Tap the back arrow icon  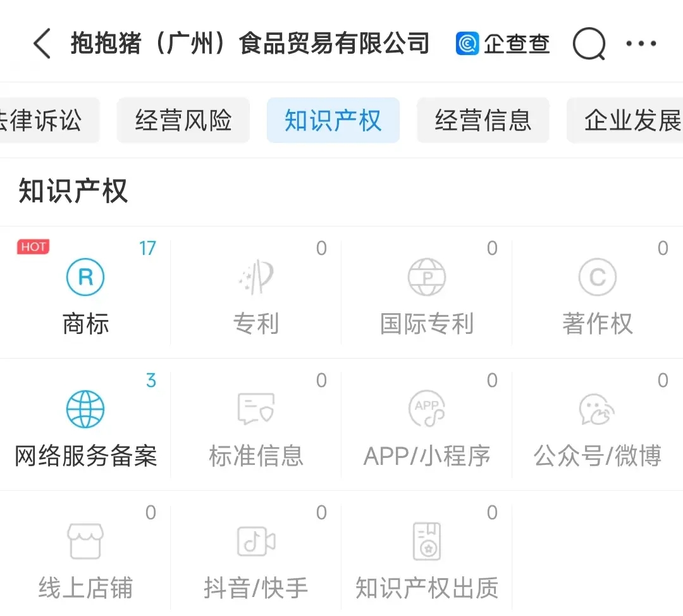click(x=42, y=44)
